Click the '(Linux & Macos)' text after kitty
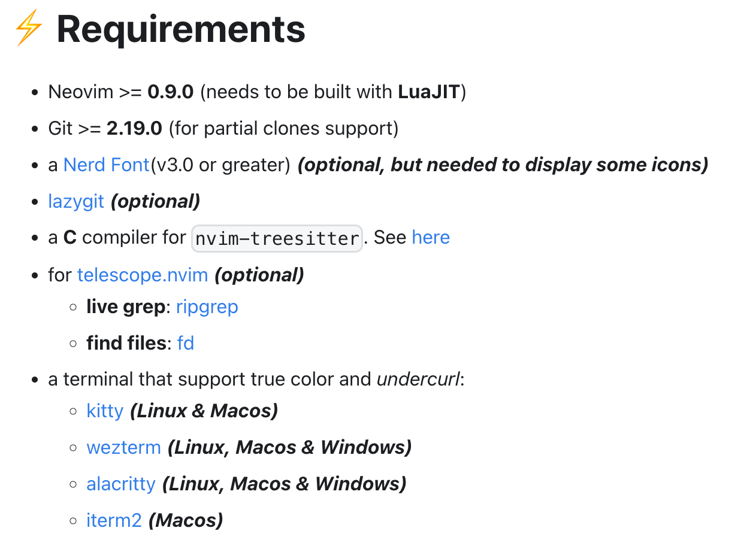 [x=204, y=411]
